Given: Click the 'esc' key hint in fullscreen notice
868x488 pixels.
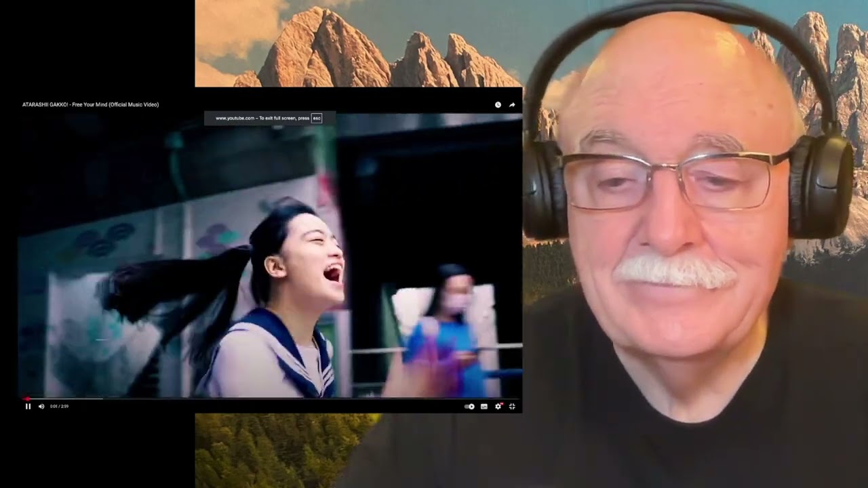Looking at the screenshot, I should pyautogui.click(x=317, y=118).
